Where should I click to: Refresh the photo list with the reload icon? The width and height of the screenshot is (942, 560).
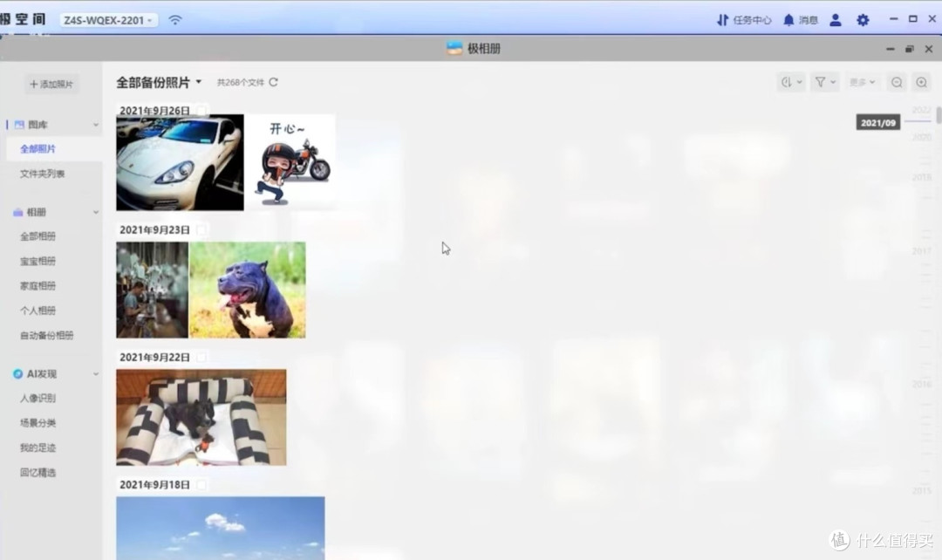coord(273,82)
